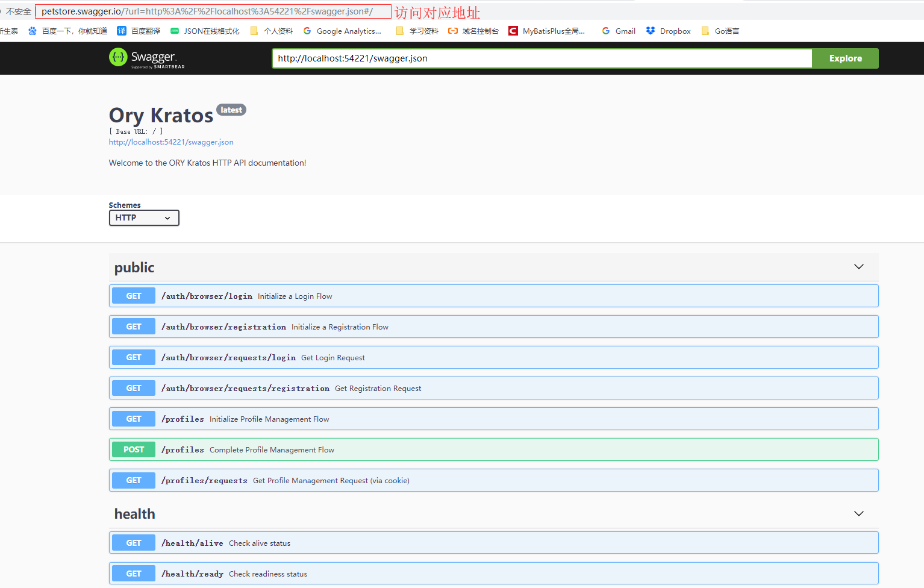Click the 'latest' version badge

(x=231, y=110)
